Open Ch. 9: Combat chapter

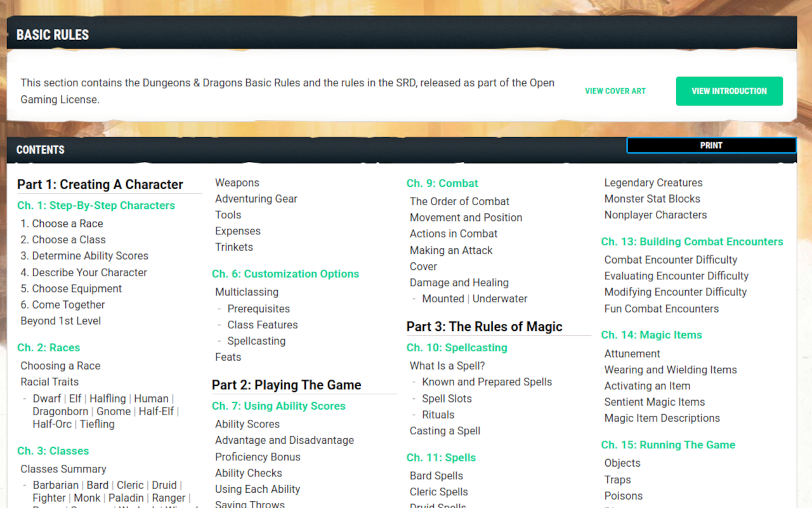(x=442, y=183)
